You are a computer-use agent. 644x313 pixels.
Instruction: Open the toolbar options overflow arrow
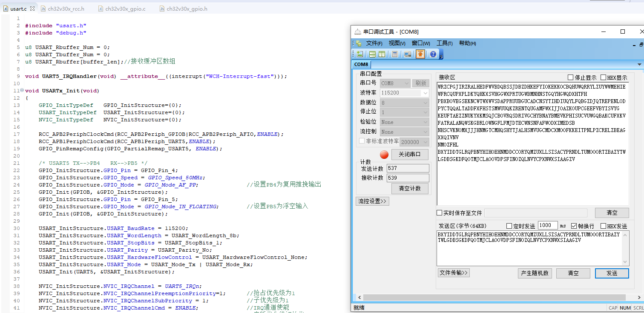pyautogui.click(x=441, y=55)
